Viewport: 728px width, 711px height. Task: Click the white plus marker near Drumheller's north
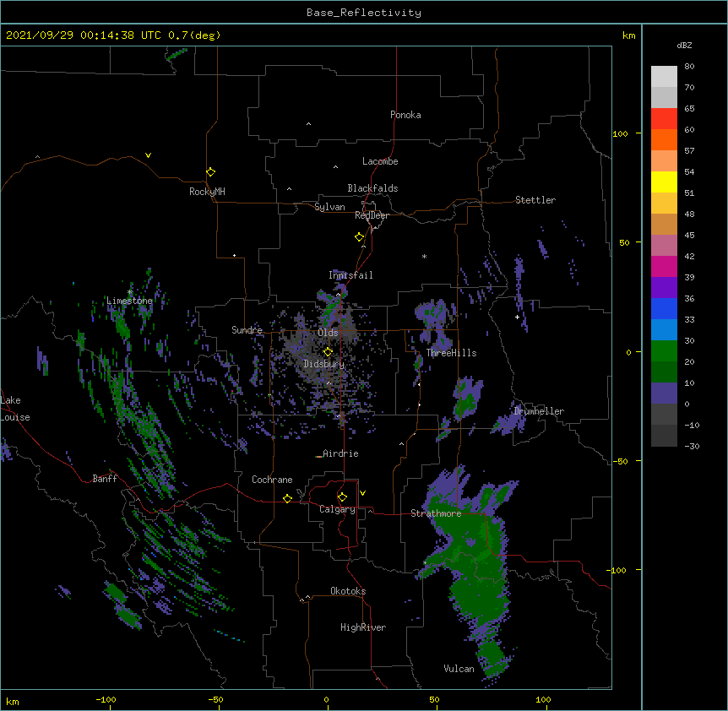tap(517, 317)
